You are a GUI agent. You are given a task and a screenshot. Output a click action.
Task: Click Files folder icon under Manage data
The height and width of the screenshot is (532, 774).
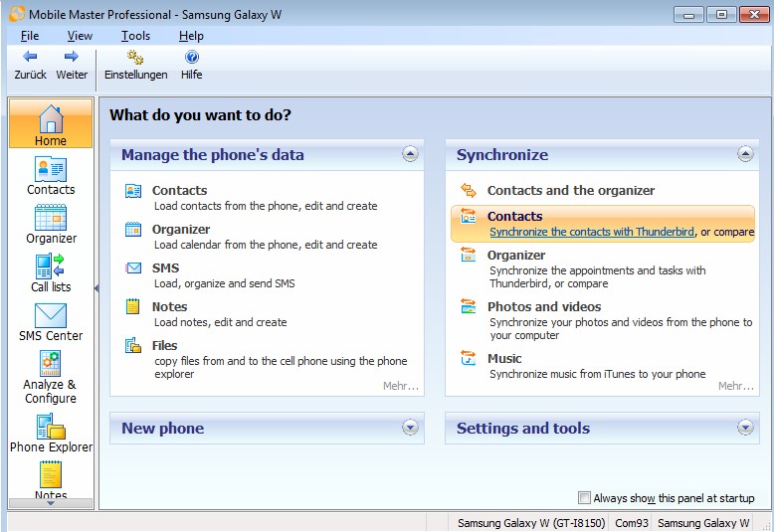point(132,345)
